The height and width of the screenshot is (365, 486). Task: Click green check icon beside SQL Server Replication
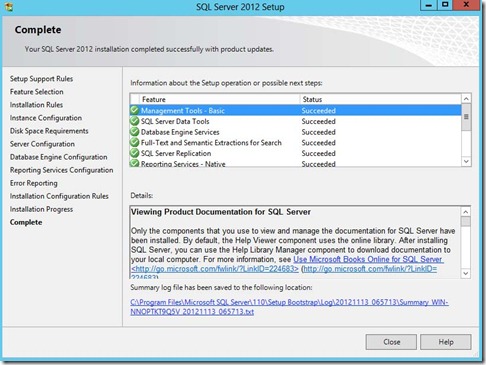point(135,153)
